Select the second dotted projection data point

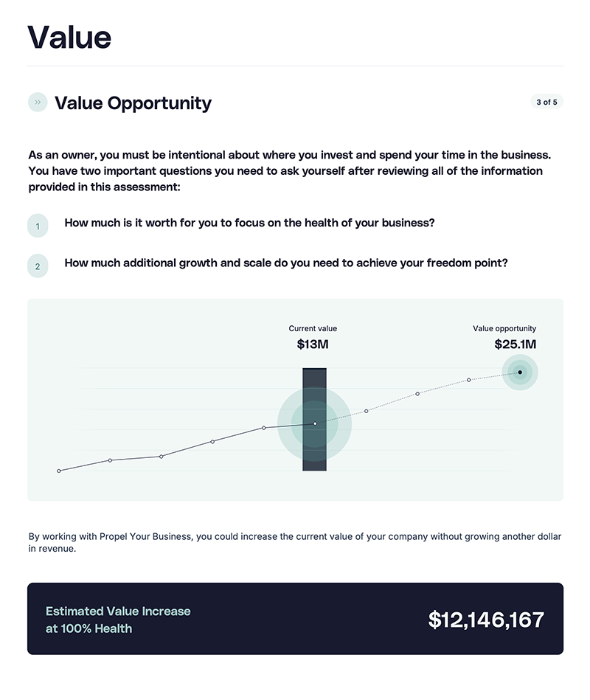click(x=417, y=394)
